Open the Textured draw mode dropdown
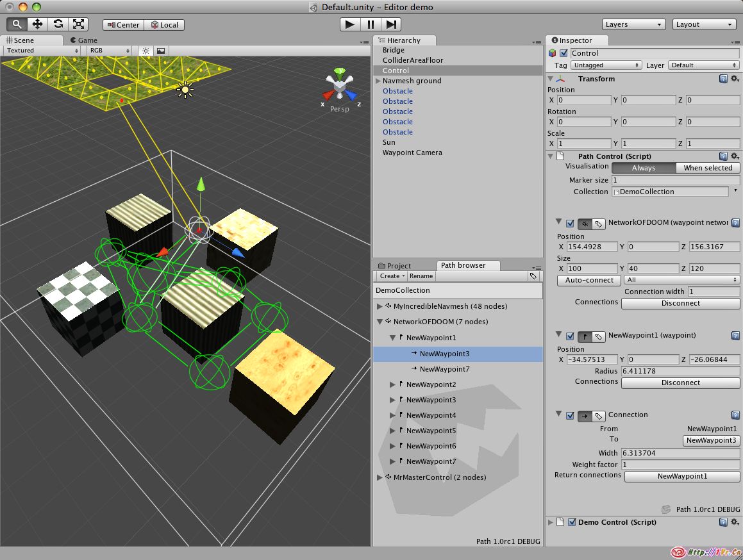 click(x=42, y=51)
